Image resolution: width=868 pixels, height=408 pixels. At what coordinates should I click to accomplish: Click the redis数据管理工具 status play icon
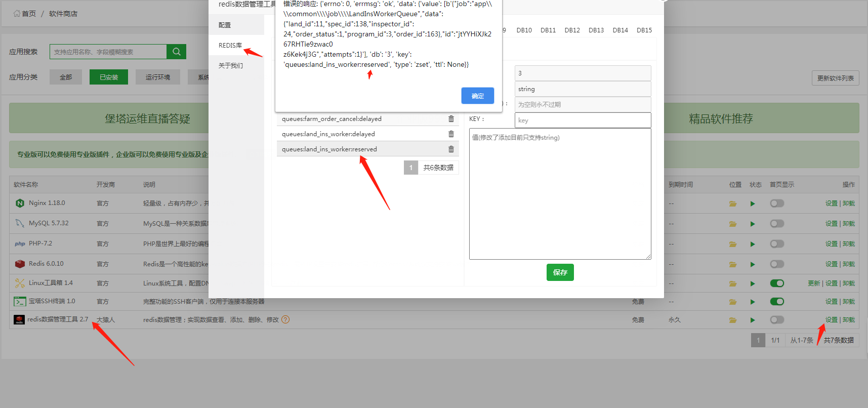pyautogui.click(x=753, y=320)
